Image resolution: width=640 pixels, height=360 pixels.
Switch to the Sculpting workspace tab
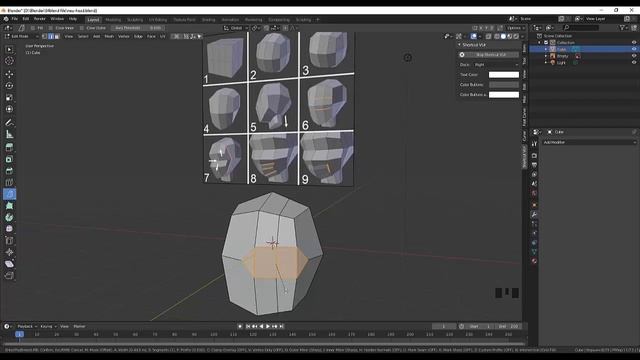pyautogui.click(x=135, y=20)
